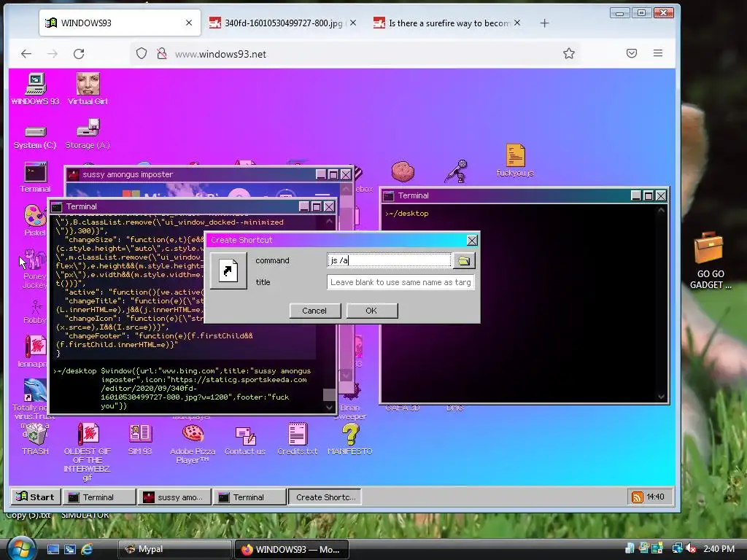Image resolution: width=747 pixels, height=560 pixels.
Task: Click the shortcut arrow icon in Create Shortcut
Action: [228, 271]
